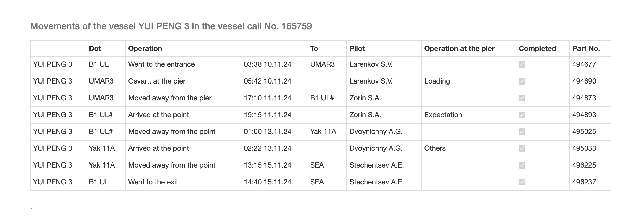Select the Loading operation cell
This screenshot has height=221, width=644.
click(437, 81)
